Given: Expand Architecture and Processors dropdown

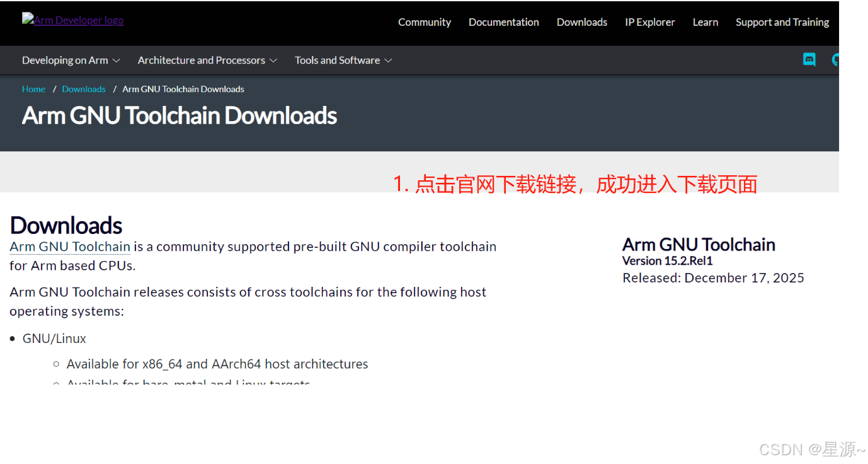Looking at the screenshot, I should 207,60.
